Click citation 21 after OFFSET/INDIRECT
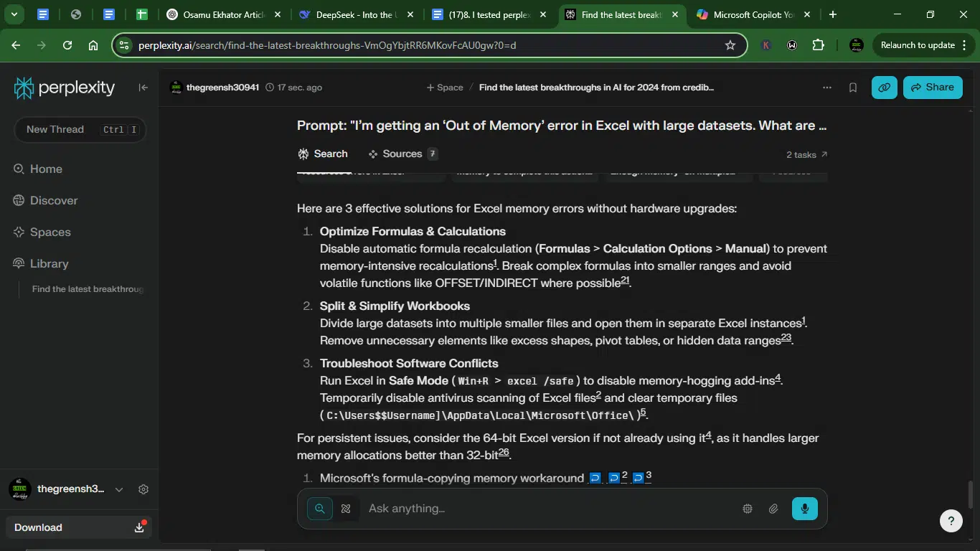This screenshot has width=980, height=551. pos(625,281)
